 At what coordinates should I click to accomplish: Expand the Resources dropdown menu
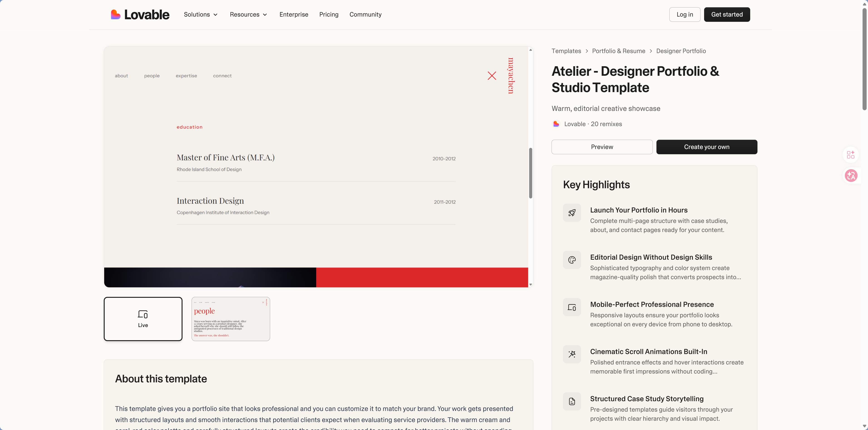coord(248,15)
